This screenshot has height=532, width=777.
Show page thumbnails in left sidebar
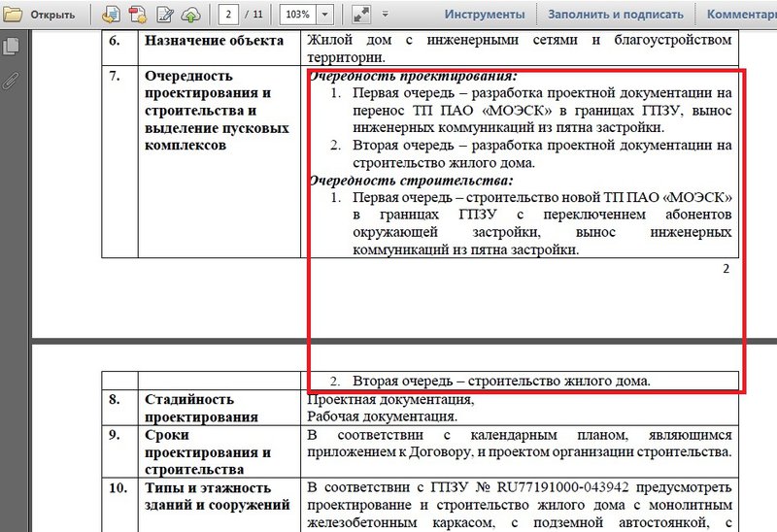11,46
